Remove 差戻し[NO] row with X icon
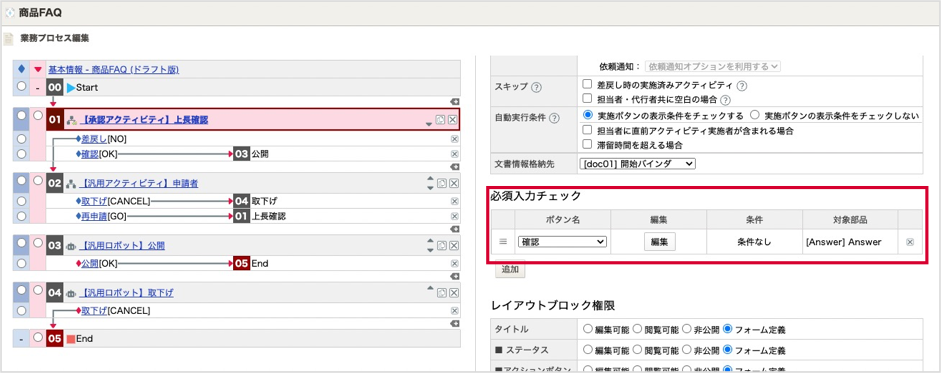 (x=454, y=139)
